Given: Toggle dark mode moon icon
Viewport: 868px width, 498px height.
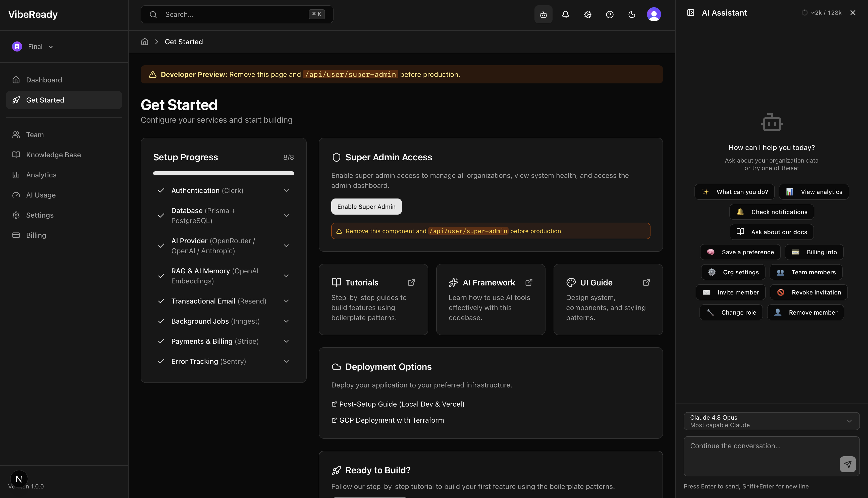Looking at the screenshot, I should tap(632, 14).
